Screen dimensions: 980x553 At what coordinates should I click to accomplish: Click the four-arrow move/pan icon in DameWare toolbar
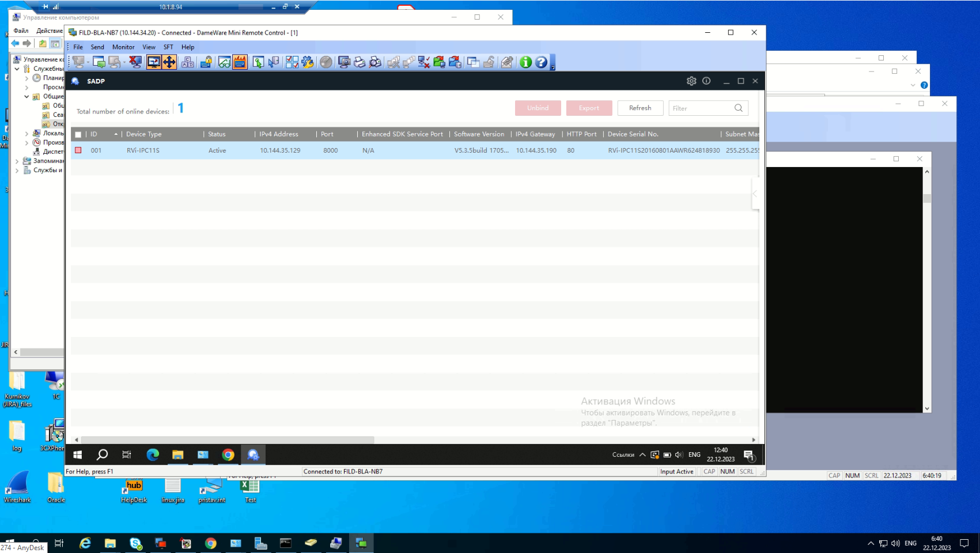(169, 62)
